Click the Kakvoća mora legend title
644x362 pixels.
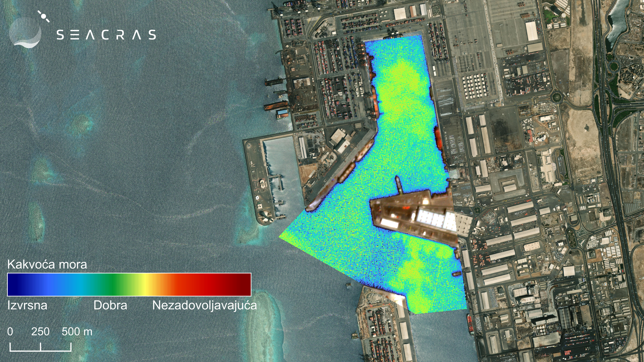[x=47, y=265]
